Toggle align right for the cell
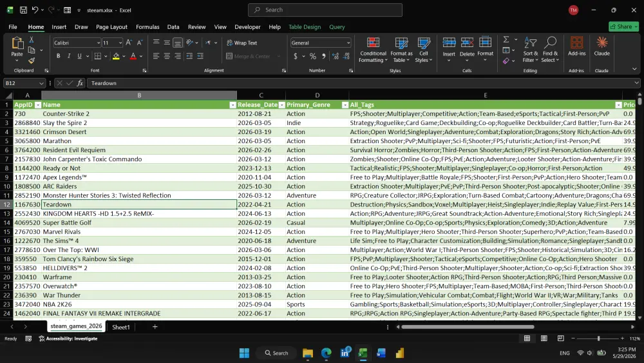The width and height of the screenshot is (644, 363). (x=178, y=56)
